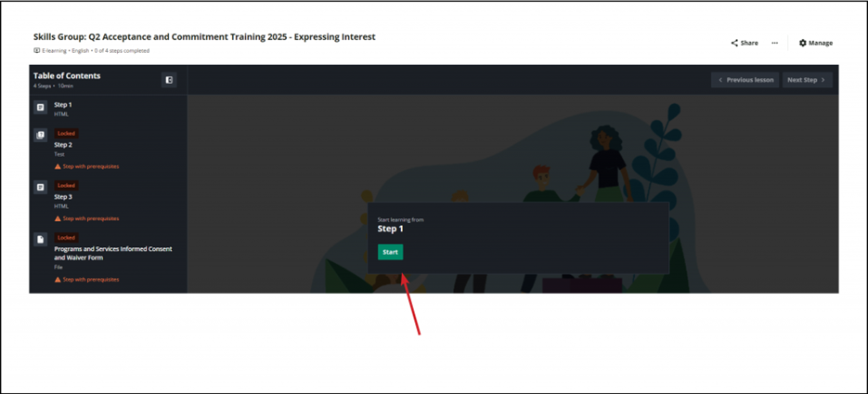868x394 pixels.
Task: Open the three-dot more options menu
Action: click(774, 43)
